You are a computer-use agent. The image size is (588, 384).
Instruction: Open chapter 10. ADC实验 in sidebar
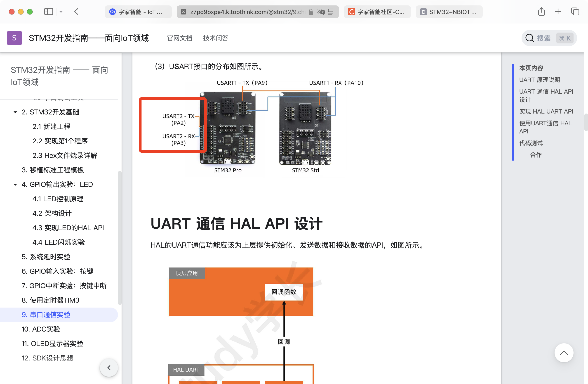41,329
